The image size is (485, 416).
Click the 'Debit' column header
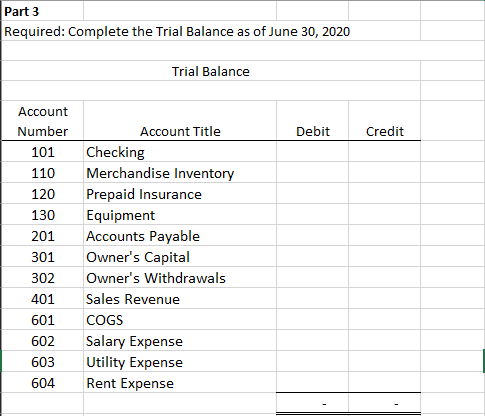pyautogui.click(x=313, y=131)
